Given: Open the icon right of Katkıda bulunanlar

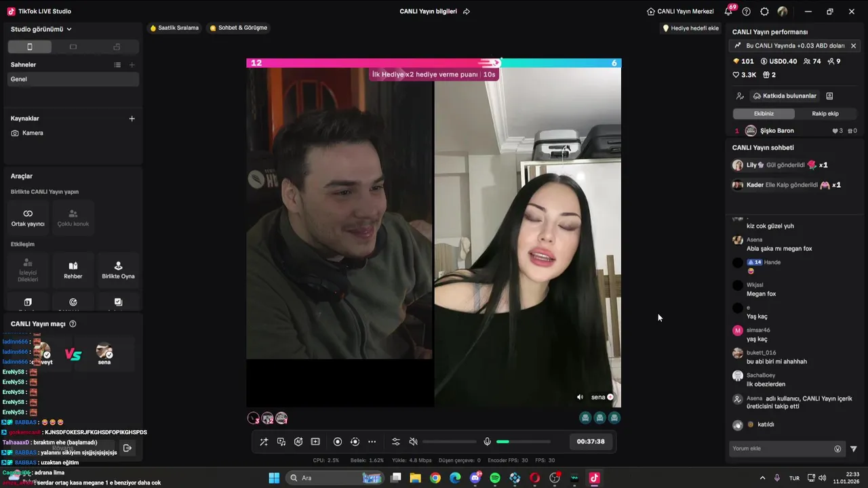Looking at the screenshot, I should (829, 96).
